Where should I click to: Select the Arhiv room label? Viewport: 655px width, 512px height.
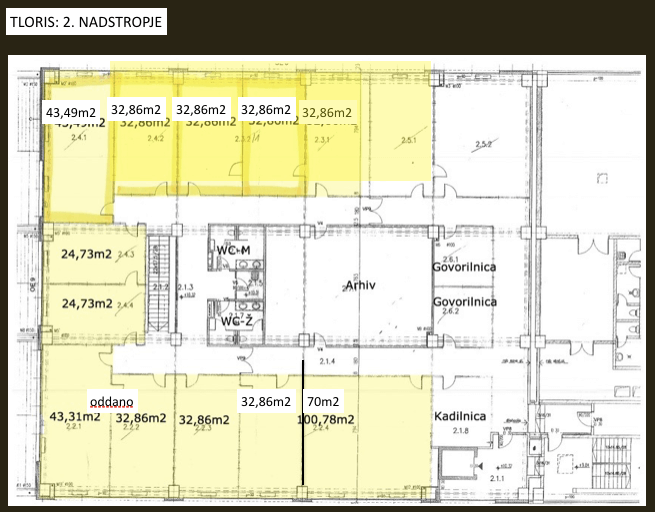click(x=360, y=285)
